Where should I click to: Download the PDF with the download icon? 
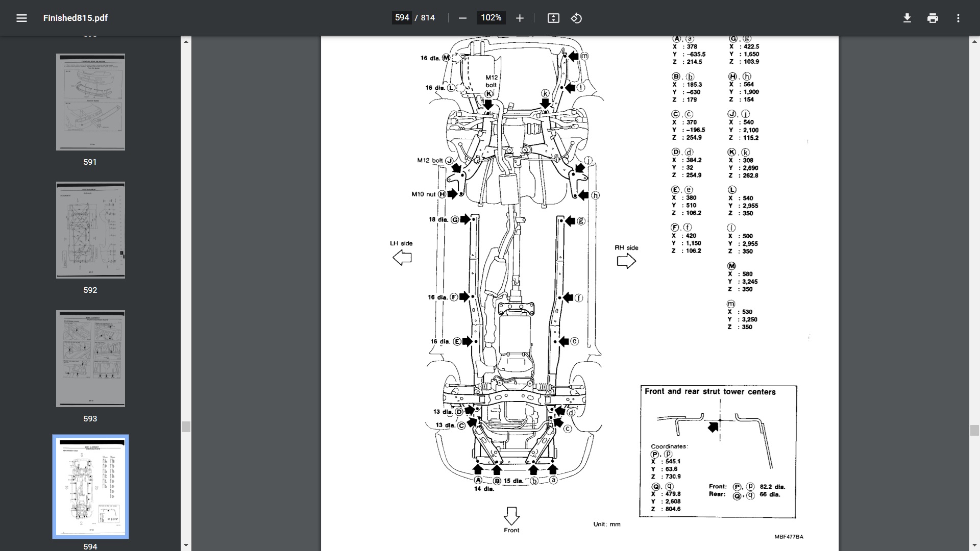[907, 18]
